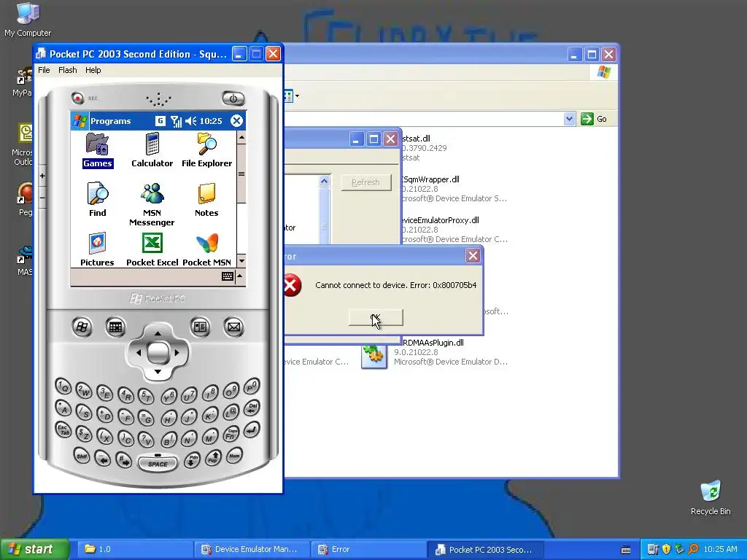The height and width of the screenshot is (560, 747).
Task: Click the security shield tray icon
Action: 667,550
